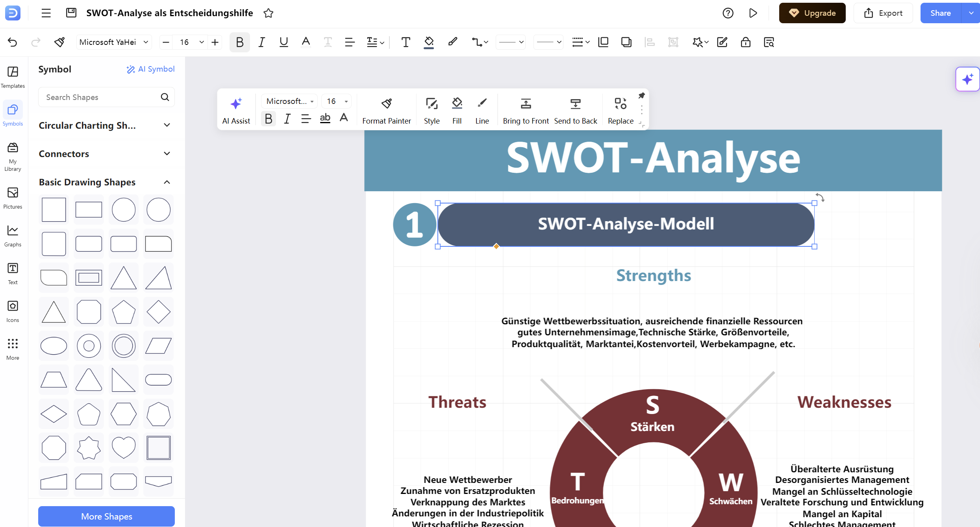Screen dimensions: 980x527
Task: Click the lock icon in toolbar
Action: click(x=745, y=42)
